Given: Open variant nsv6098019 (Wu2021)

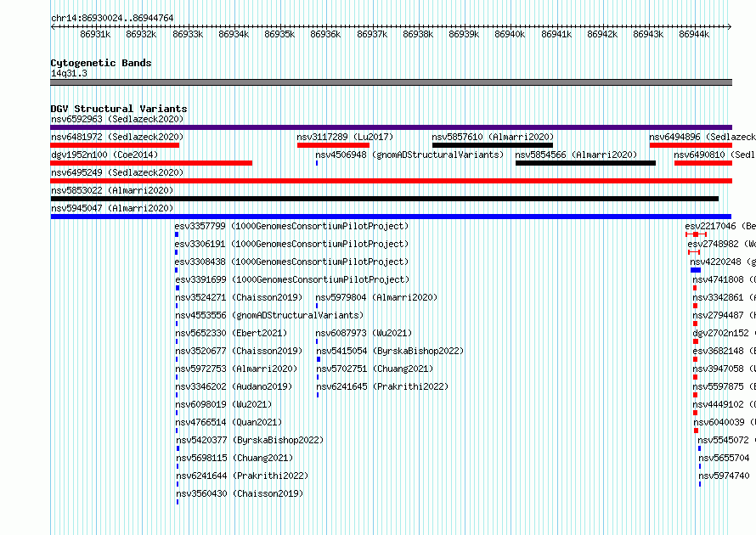Looking at the screenshot, I should [223, 404].
